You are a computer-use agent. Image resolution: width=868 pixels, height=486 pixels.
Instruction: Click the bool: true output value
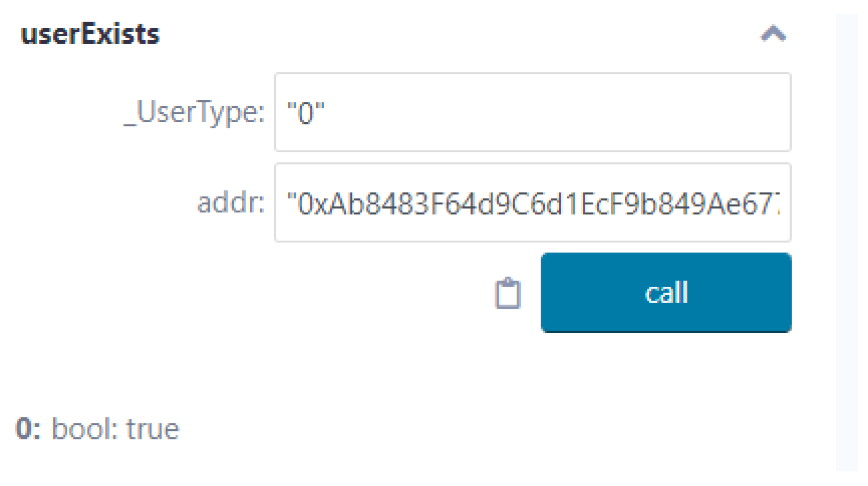click(115, 429)
